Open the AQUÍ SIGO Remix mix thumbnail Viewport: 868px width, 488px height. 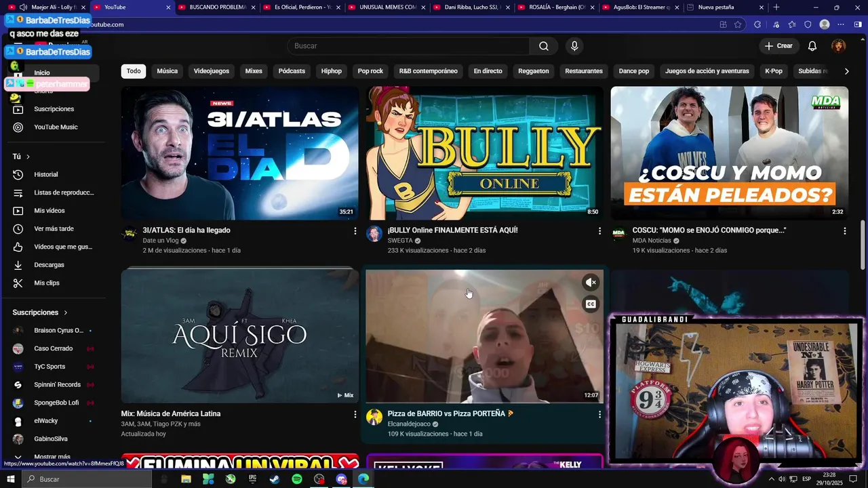point(240,336)
